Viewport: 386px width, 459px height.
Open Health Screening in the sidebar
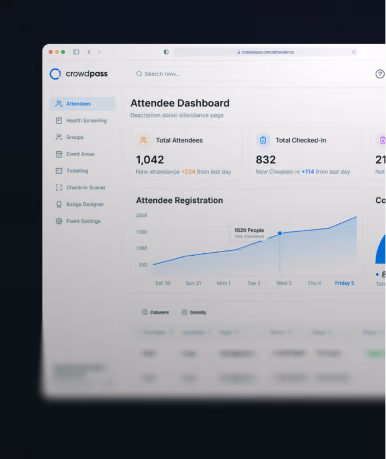coord(83,120)
